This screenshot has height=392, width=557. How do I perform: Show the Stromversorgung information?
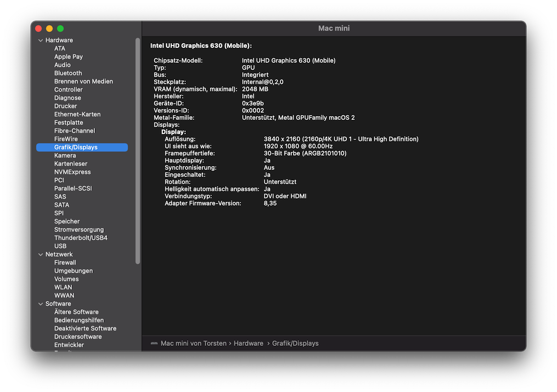[78, 229]
